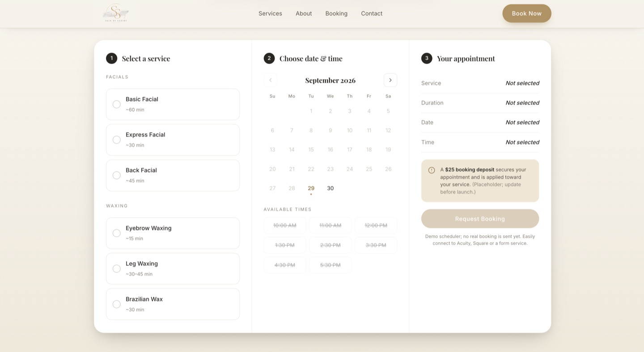The height and width of the screenshot is (352, 644).
Task: Click the Request Booking button
Action: 480,219
